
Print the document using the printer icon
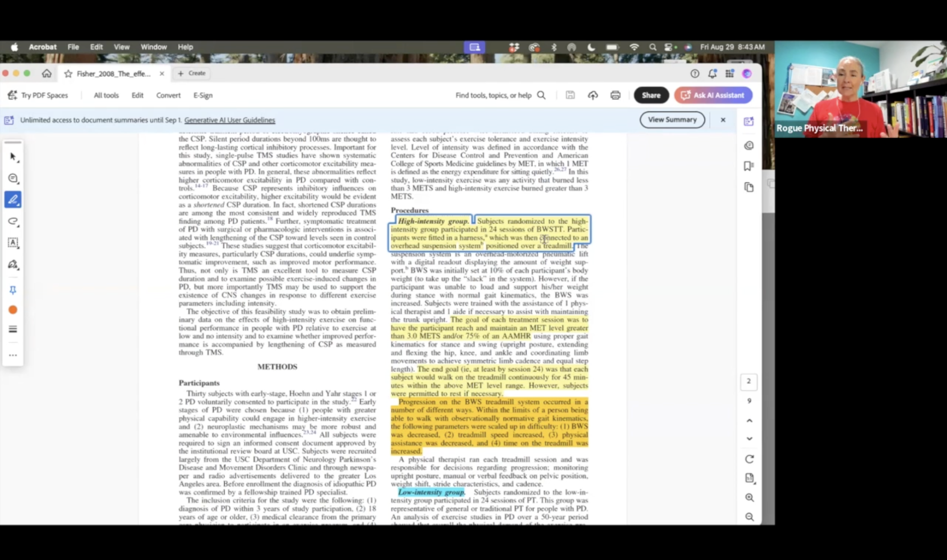click(615, 95)
